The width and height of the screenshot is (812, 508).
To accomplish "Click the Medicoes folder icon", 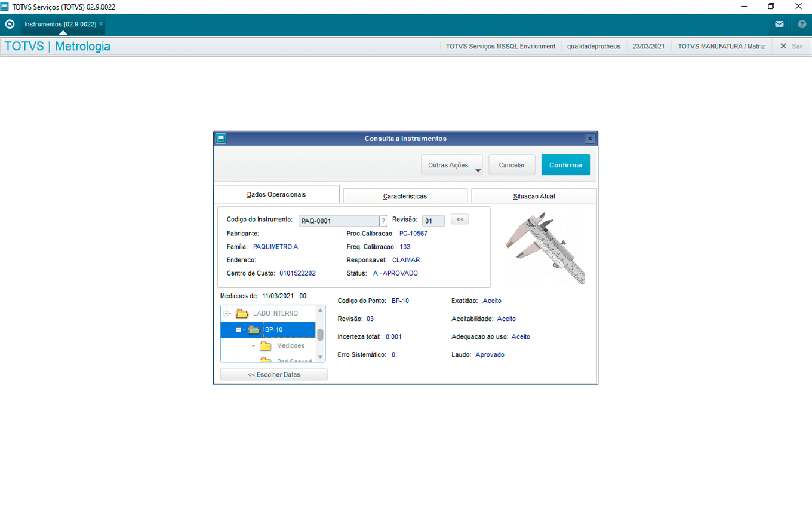I will click(x=265, y=346).
